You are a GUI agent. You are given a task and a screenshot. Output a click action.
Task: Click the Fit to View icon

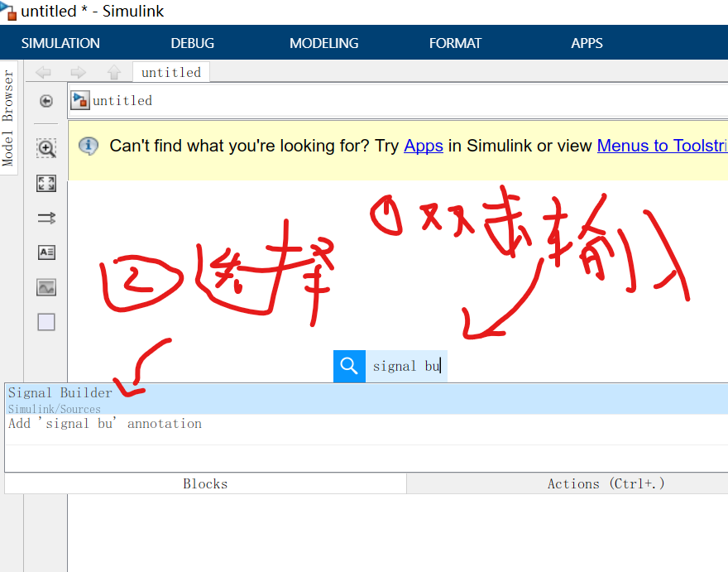[46, 183]
